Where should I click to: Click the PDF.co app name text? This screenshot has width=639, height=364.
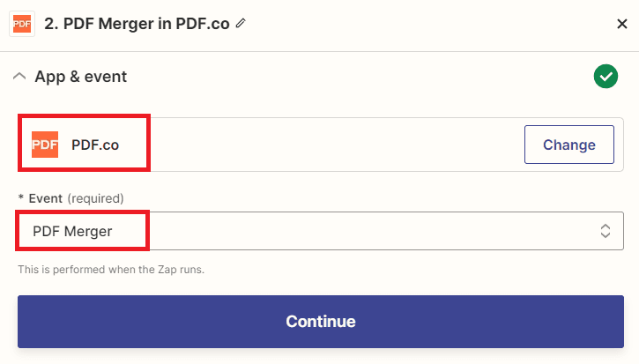[95, 145]
